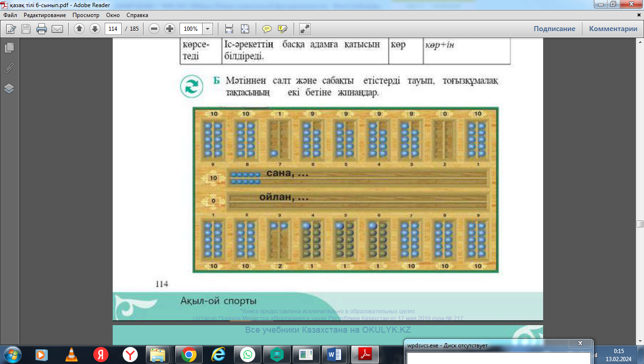Open attachments paperclip panel
Screen dimensions: 644x364
click(x=9, y=68)
